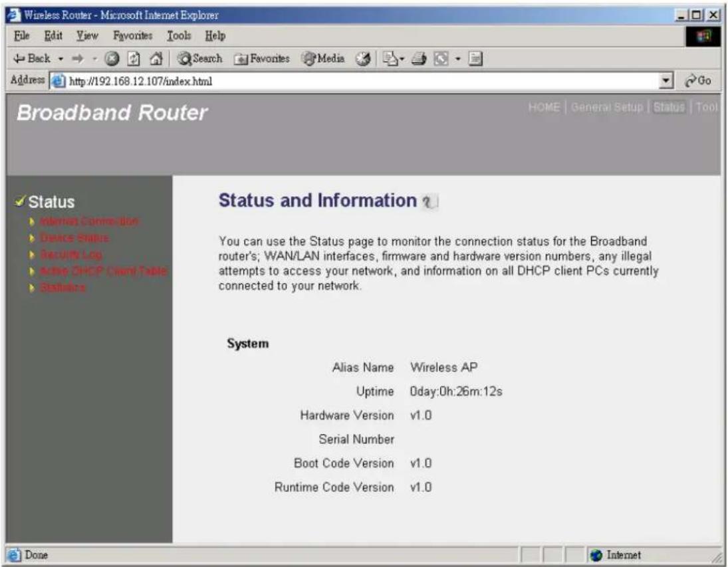
Task: Open the Edit menu
Action: click(x=53, y=36)
